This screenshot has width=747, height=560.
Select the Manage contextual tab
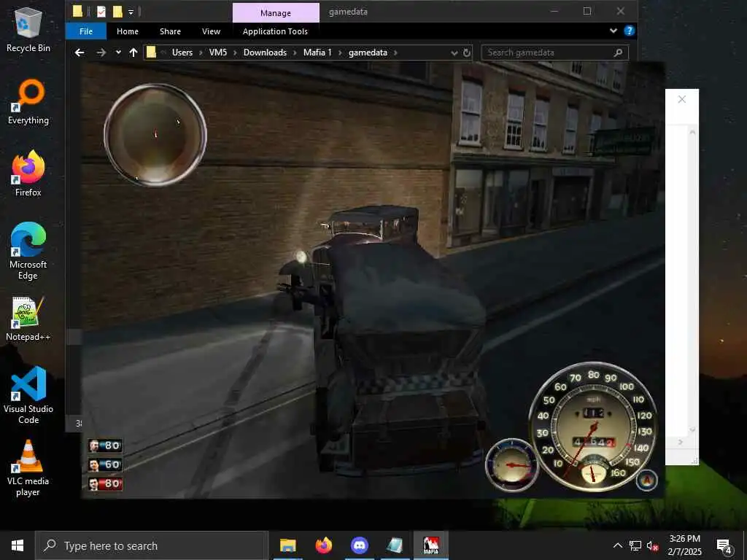click(x=276, y=13)
